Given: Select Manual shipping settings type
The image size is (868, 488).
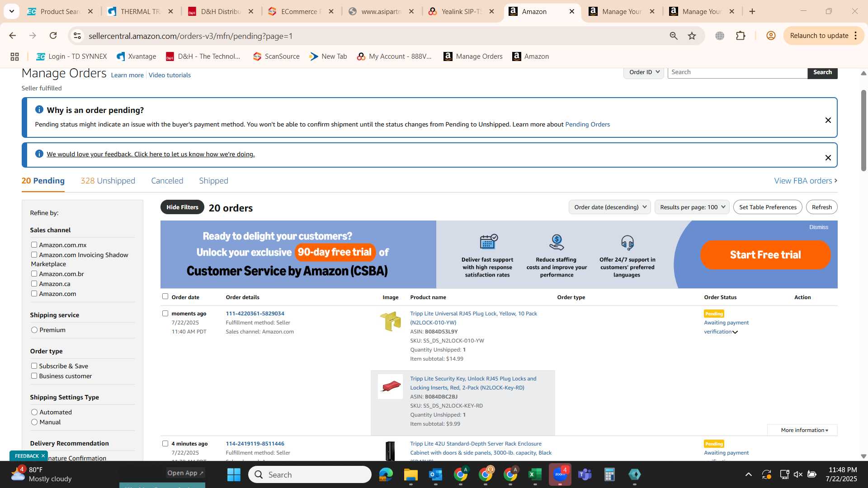Looking at the screenshot, I should pos(34,422).
